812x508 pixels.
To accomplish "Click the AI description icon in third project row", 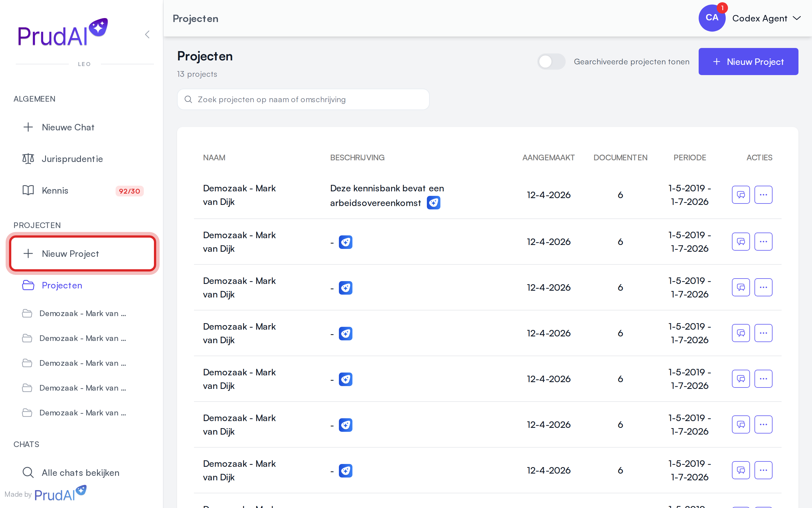I will pyautogui.click(x=346, y=288).
